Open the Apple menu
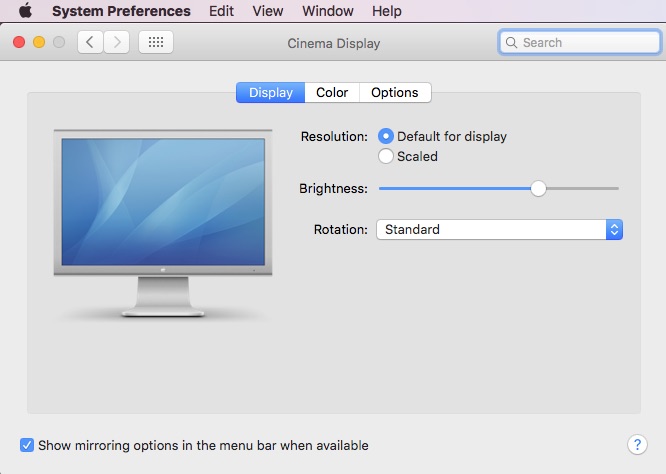The width and height of the screenshot is (666, 474). [x=25, y=10]
